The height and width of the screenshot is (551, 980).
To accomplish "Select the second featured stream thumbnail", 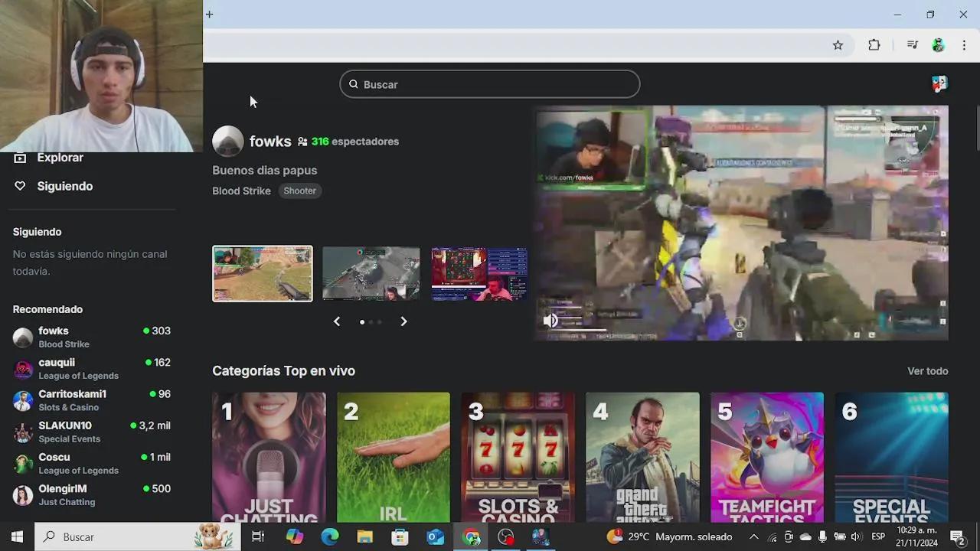I will [x=371, y=273].
